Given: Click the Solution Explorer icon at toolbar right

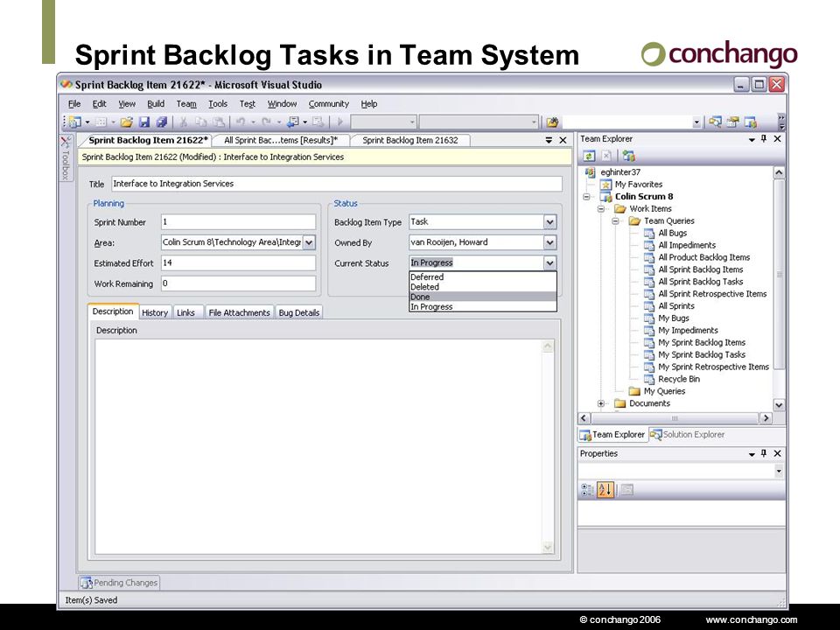Looking at the screenshot, I should pyautogui.click(x=715, y=122).
